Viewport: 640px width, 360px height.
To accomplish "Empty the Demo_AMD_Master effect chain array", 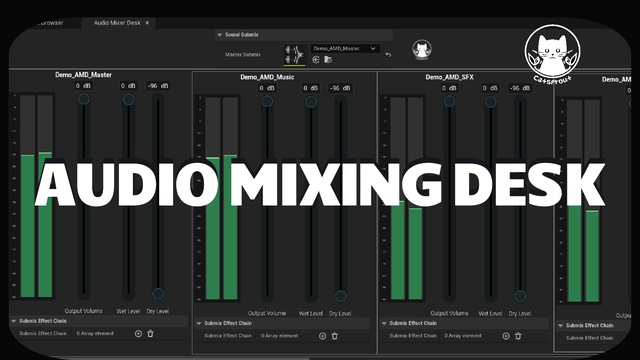I will pyautogui.click(x=150, y=333).
